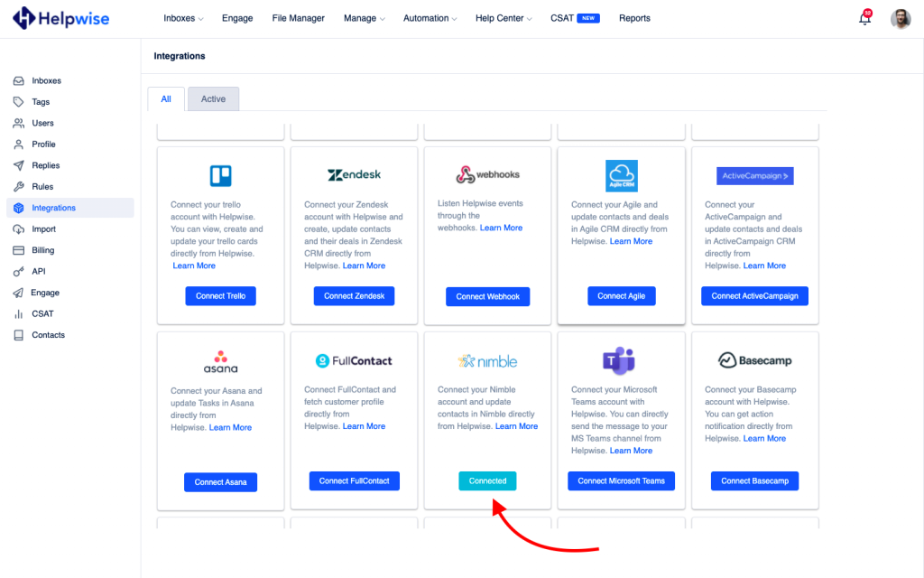Open the user profile avatar
The image size is (924, 578).
[x=901, y=19]
